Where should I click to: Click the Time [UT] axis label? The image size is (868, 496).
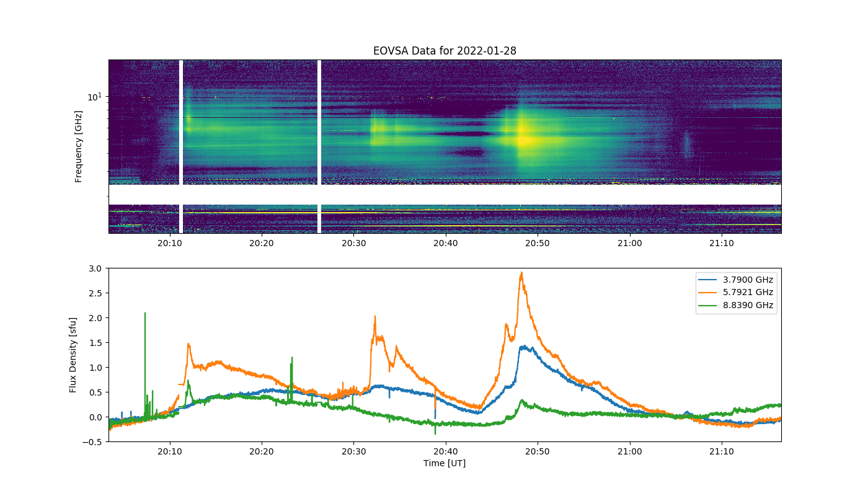[445, 463]
